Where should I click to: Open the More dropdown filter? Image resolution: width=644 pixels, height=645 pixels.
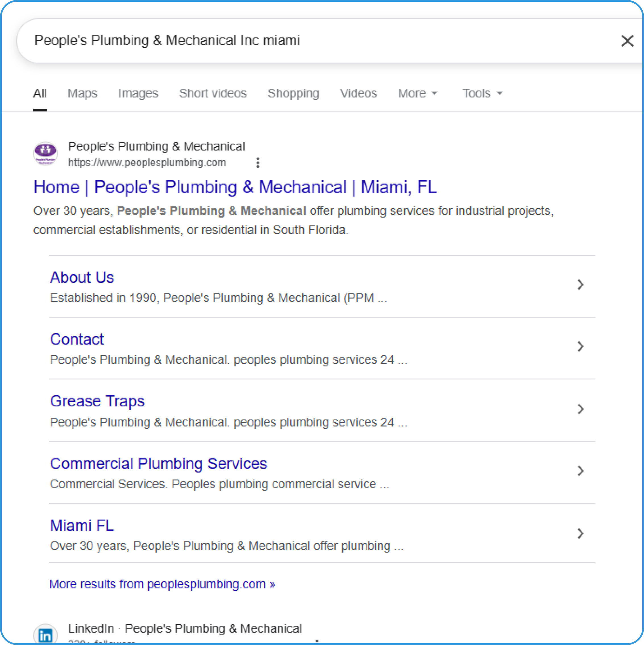(417, 94)
